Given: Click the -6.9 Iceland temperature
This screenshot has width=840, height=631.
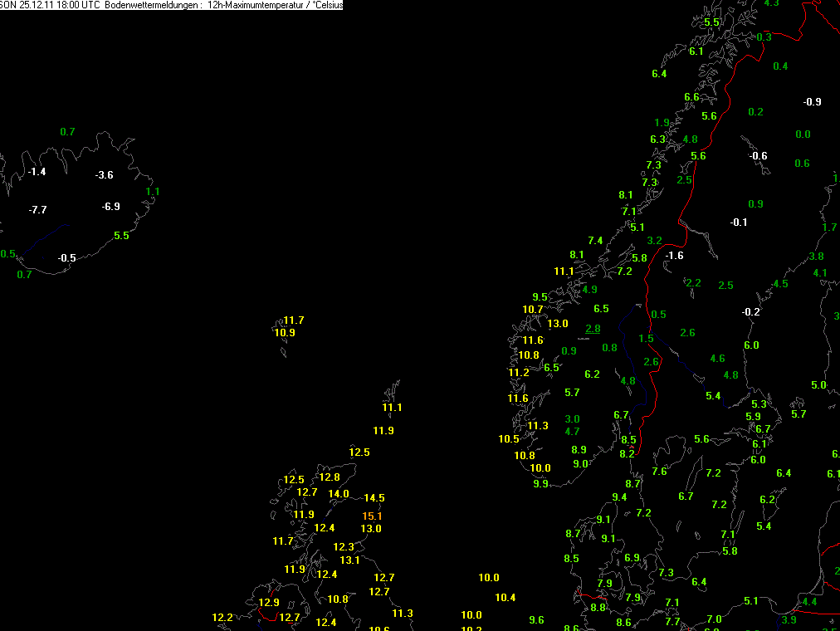Looking at the screenshot, I should point(110,207).
